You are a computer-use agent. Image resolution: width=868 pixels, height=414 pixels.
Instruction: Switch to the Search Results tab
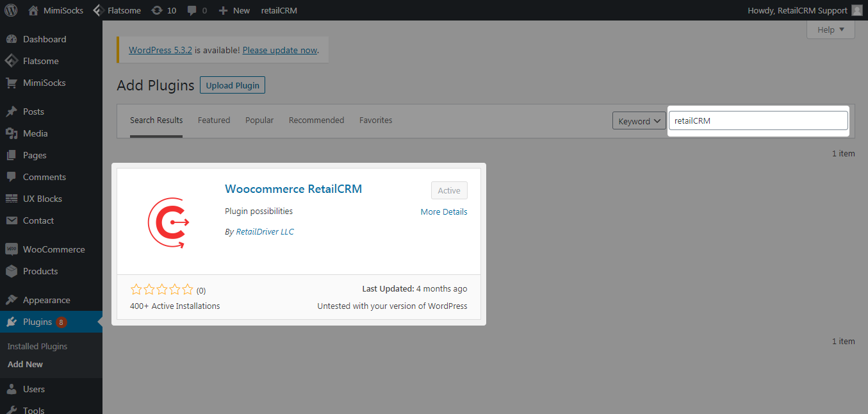[156, 120]
